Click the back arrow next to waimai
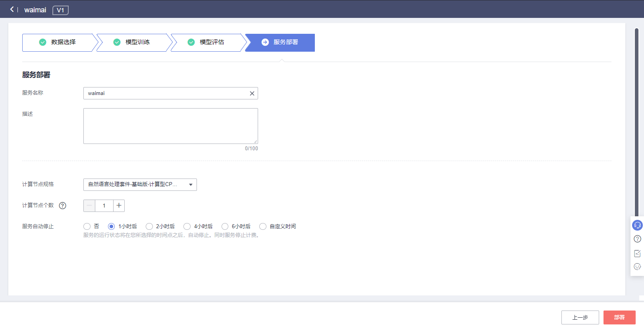This screenshot has width=644, height=330. [12, 9]
